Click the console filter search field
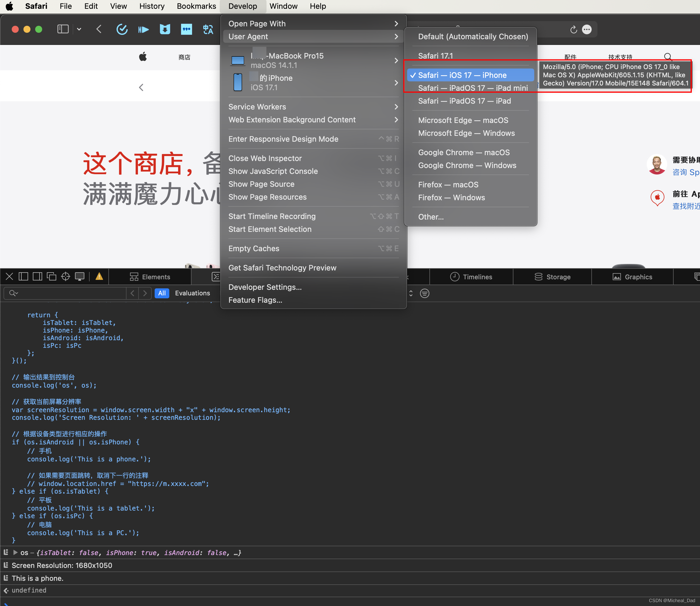700x606 pixels. 68,293
